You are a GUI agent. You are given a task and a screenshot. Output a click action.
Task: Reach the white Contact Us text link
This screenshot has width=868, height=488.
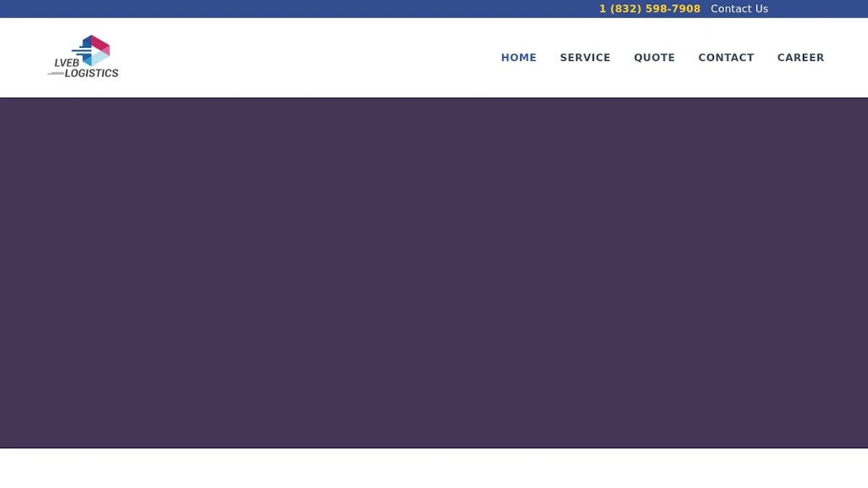click(739, 9)
